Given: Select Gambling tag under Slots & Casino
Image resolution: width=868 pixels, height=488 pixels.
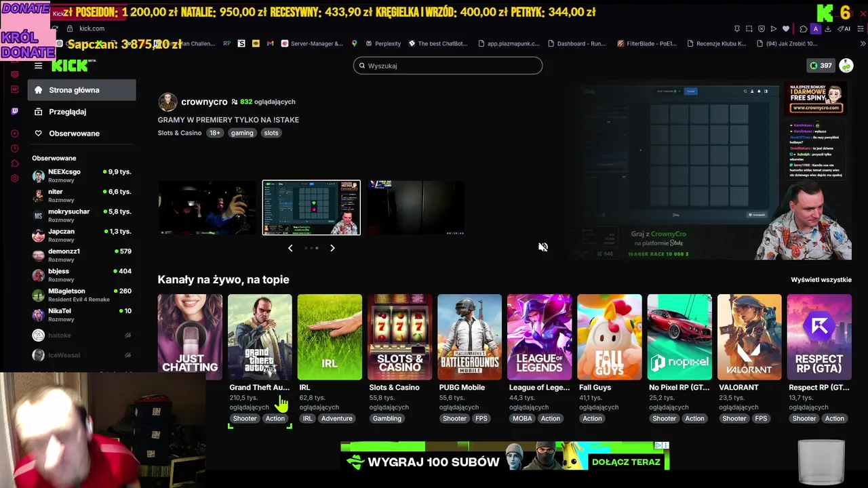Looking at the screenshot, I should (387, 418).
